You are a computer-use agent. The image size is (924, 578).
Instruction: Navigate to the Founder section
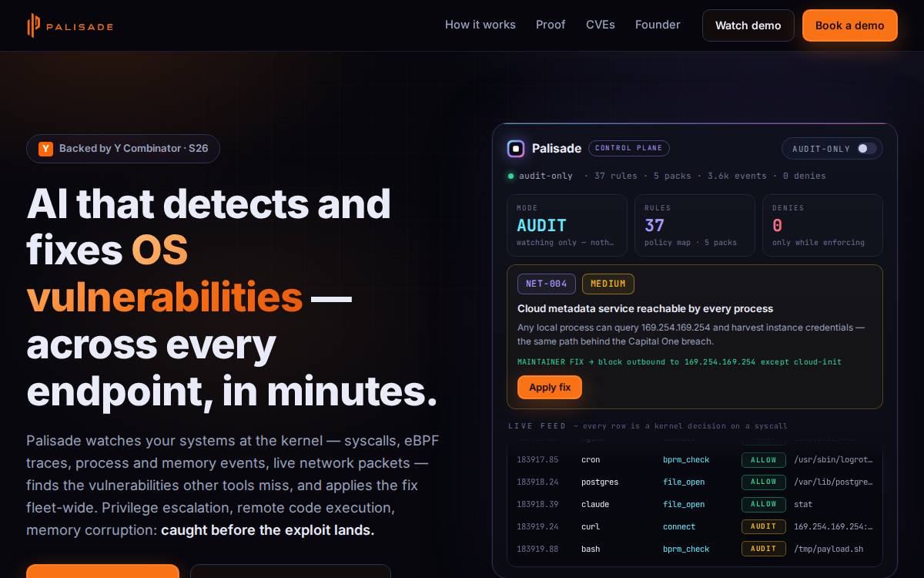point(658,25)
